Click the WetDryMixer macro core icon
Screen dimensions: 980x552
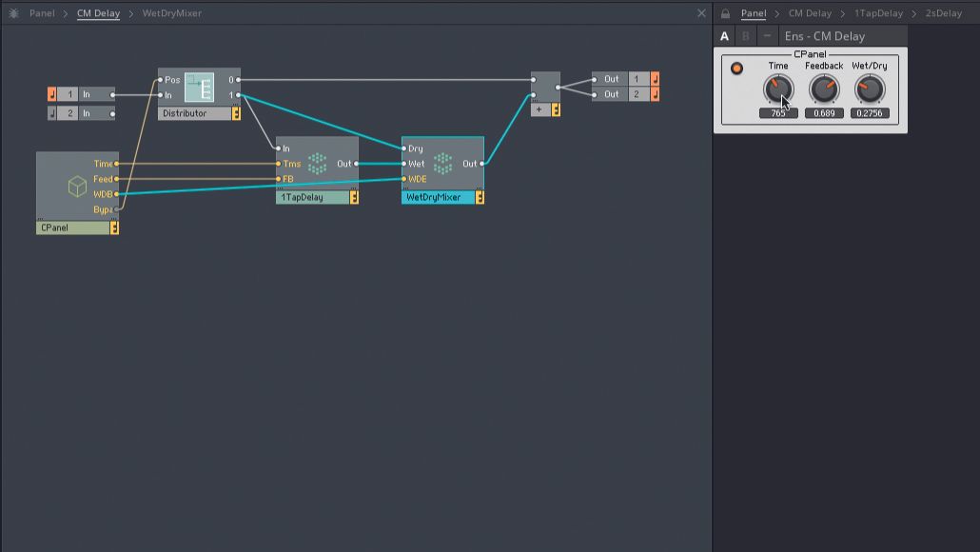[x=441, y=163]
